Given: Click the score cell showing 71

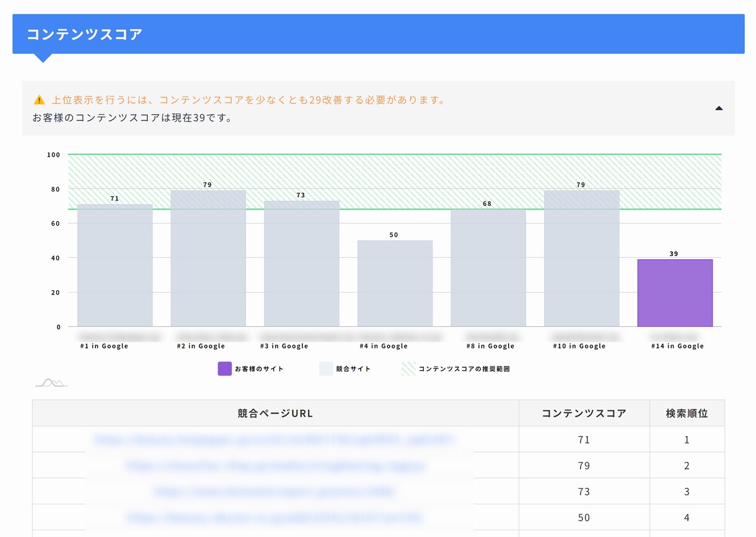Looking at the screenshot, I should pos(584,440).
